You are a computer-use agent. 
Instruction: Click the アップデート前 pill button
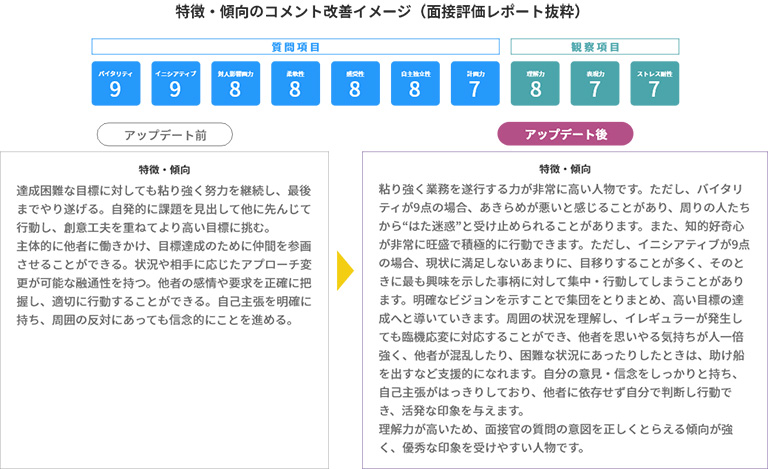click(x=165, y=135)
